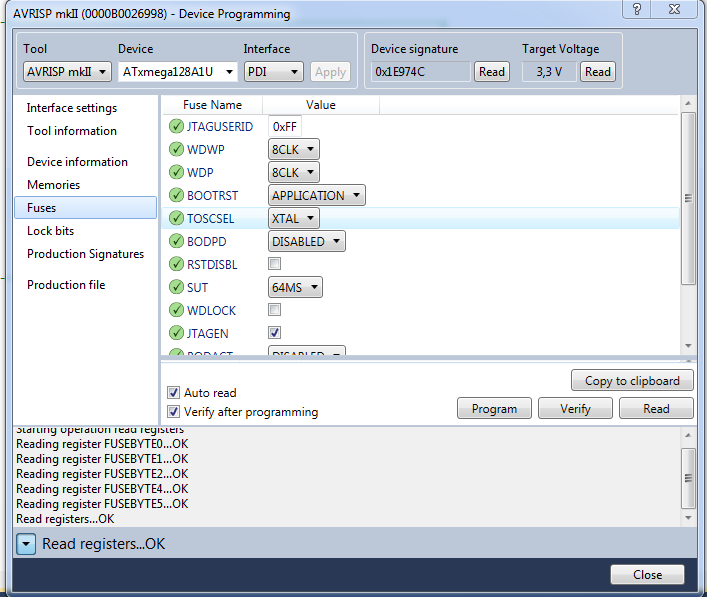Click the fuse list scroll up arrow
Image resolution: width=707 pixels, height=597 pixels.
[x=688, y=103]
